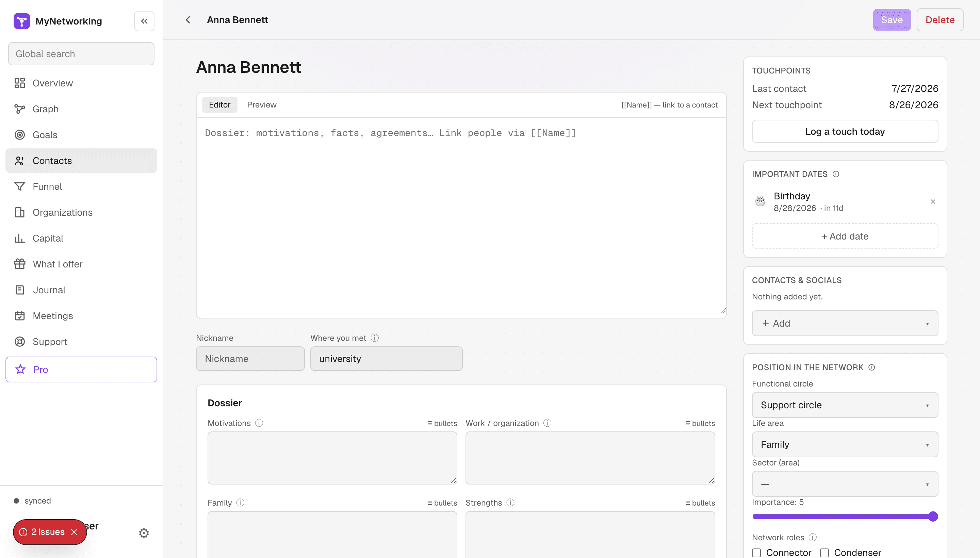
Task: Toggle the Connector role checkbox
Action: (756, 553)
